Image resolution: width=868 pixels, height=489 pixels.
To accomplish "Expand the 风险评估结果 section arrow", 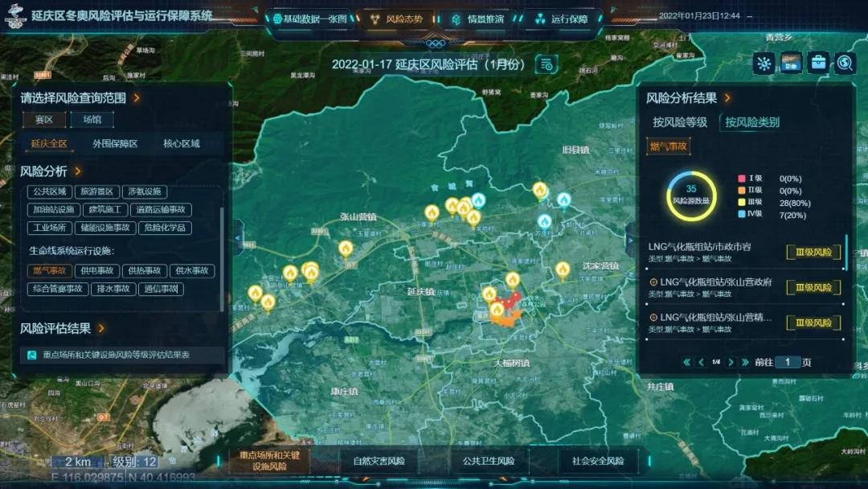I will pyautogui.click(x=101, y=328).
